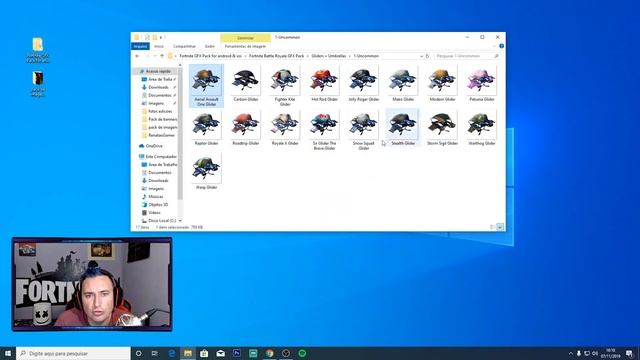Open the address bar history dropdown
The width and height of the screenshot is (640, 360).
click(x=421, y=56)
